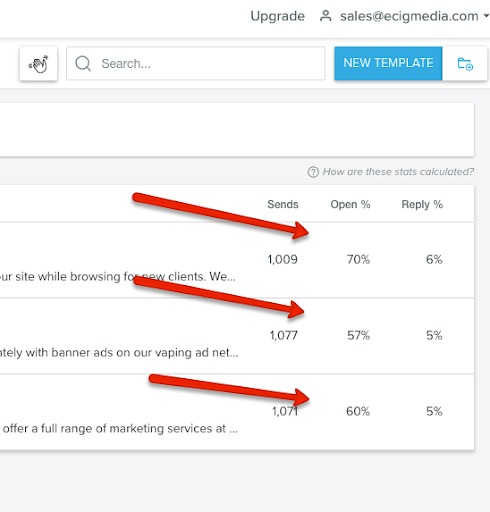
Task: Sort by the Reply % column header
Action: 422,204
